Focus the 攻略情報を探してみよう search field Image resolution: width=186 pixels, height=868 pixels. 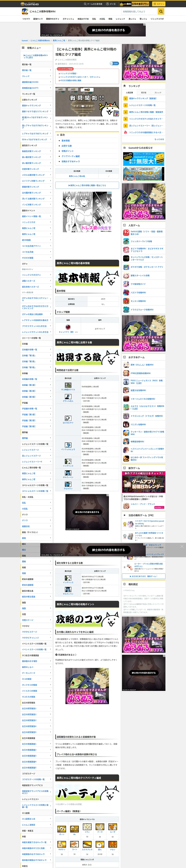[x=139, y=11]
